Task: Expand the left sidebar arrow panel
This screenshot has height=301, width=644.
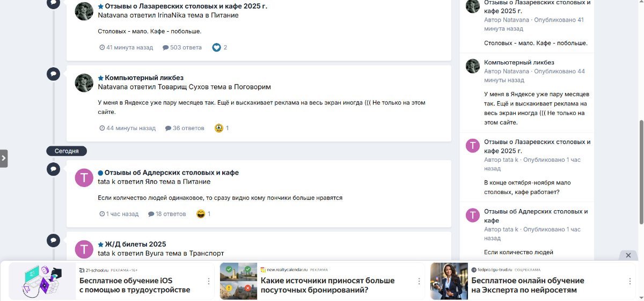Action: tap(4, 159)
